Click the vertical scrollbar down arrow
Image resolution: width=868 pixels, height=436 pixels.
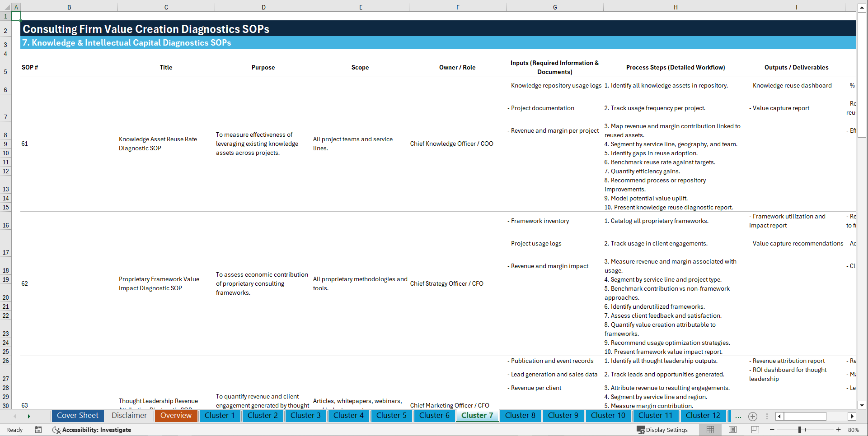coord(862,406)
